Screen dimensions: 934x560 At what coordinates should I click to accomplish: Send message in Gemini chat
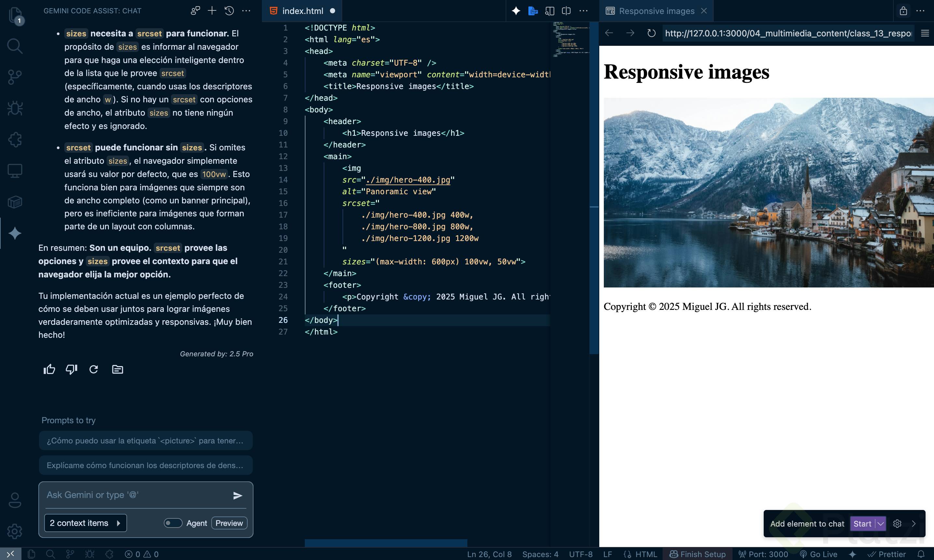tap(238, 495)
